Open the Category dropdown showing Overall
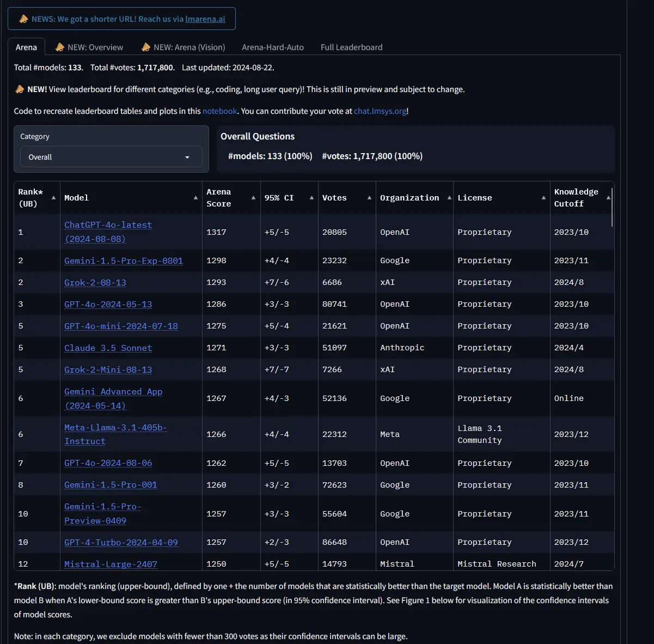654x644 pixels. pyautogui.click(x=111, y=157)
